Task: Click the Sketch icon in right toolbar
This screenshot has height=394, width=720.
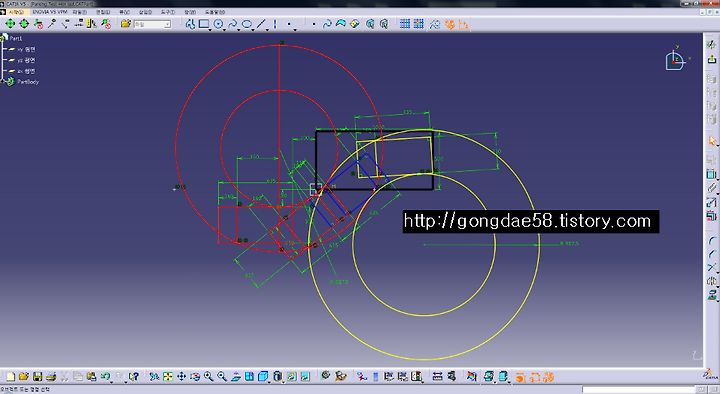Action: click(711, 45)
